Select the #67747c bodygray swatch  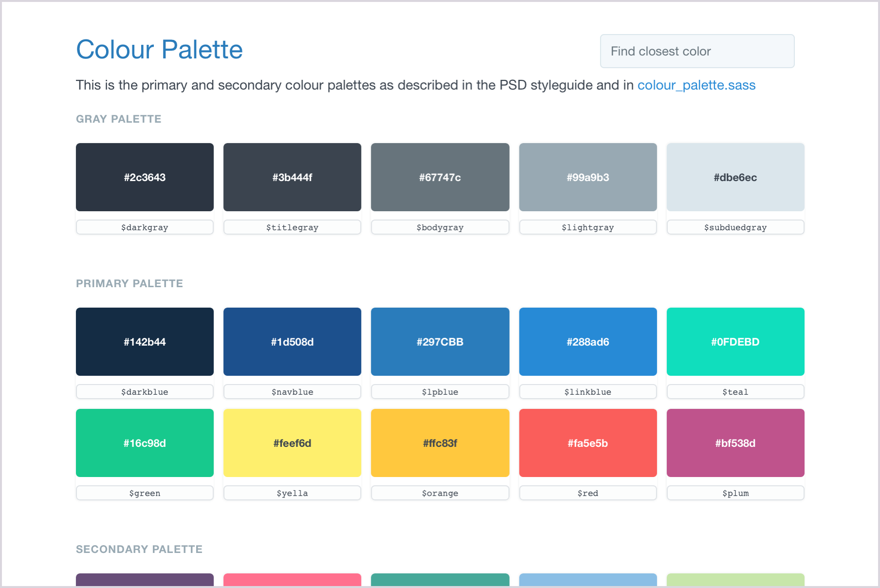[x=440, y=177]
